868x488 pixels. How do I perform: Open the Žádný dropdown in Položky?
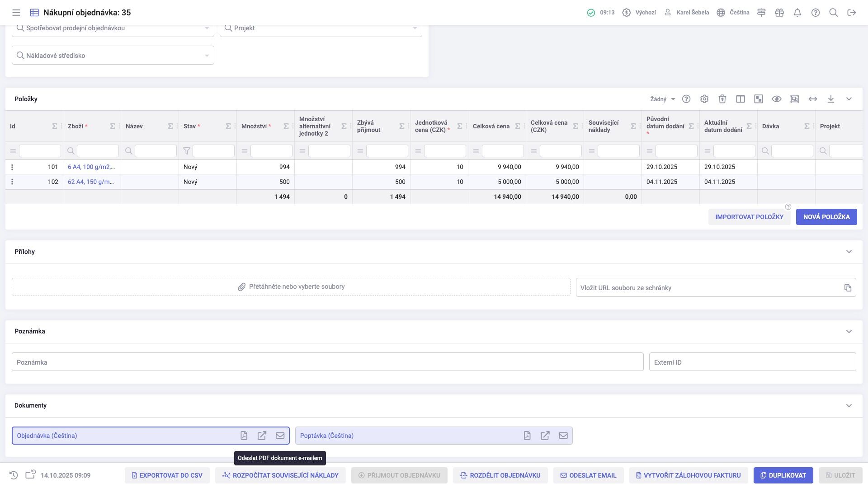(x=662, y=99)
